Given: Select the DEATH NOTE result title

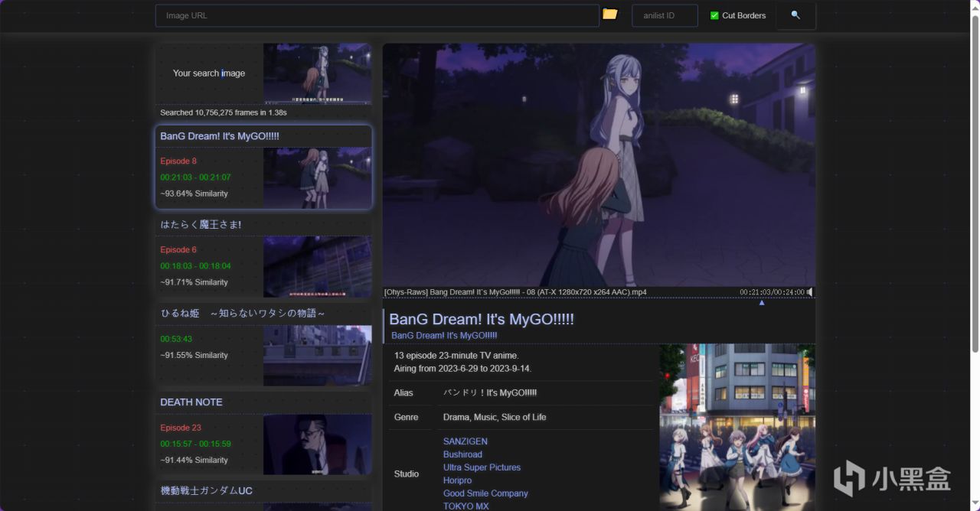Looking at the screenshot, I should click(191, 402).
